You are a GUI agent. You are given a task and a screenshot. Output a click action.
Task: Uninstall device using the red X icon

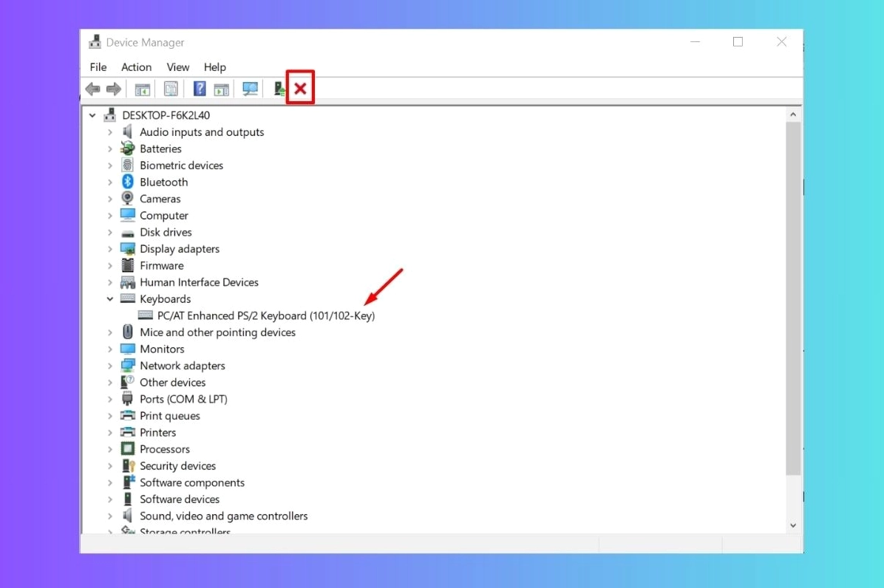[x=300, y=89]
